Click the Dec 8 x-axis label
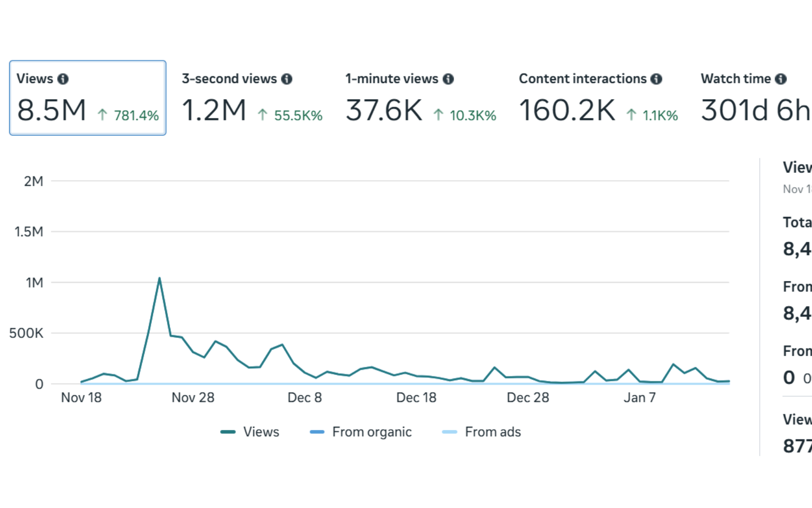Viewport: 812px width, 508px height. [x=304, y=397]
